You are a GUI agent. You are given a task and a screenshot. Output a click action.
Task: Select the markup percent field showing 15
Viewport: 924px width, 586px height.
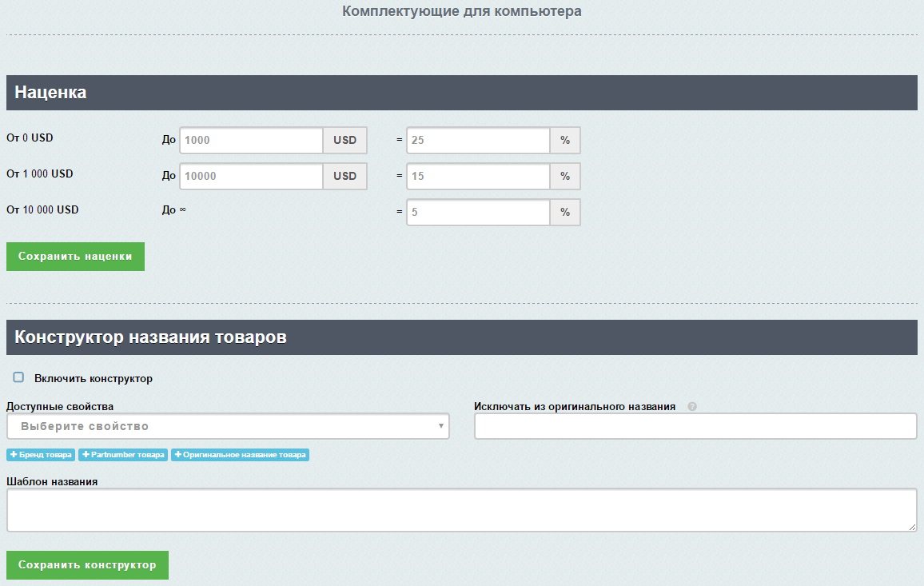click(x=478, y=176)
